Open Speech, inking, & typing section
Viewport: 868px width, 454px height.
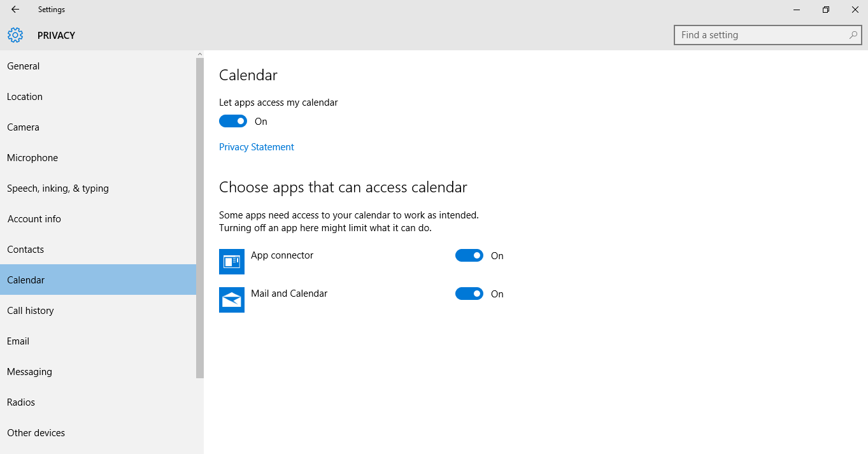click(x=98, y=188)
